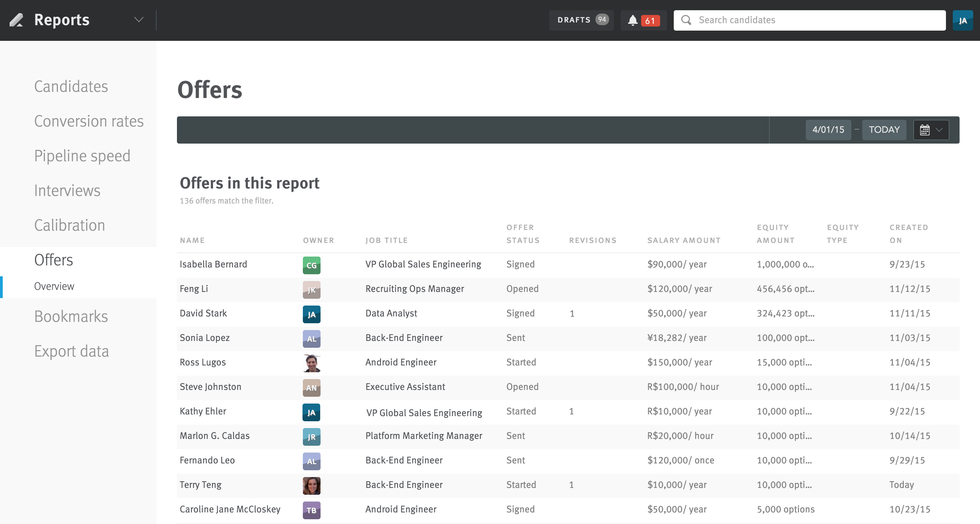The height and width of the screenshot is (524, 980).
Task: Click the calendar icon in the date range picker
Action: click(925, 129)
